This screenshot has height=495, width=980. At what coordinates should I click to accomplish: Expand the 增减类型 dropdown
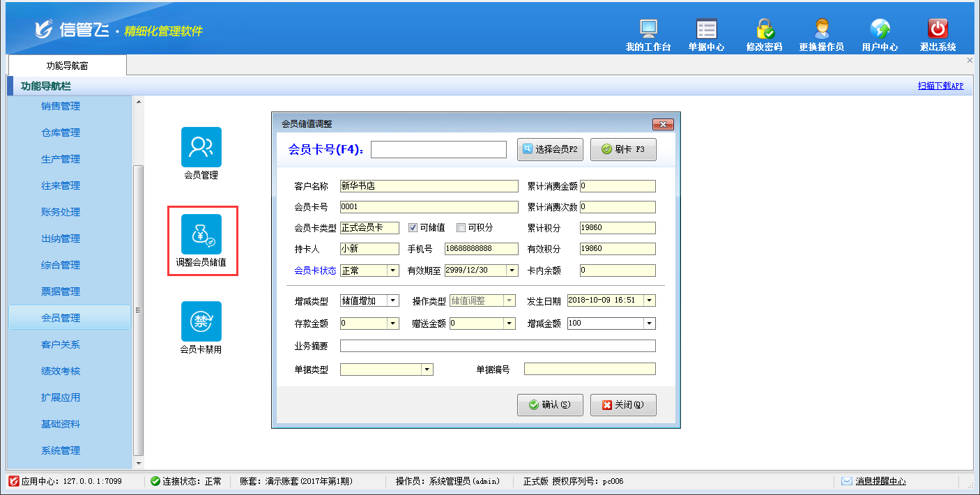(393, 301)
